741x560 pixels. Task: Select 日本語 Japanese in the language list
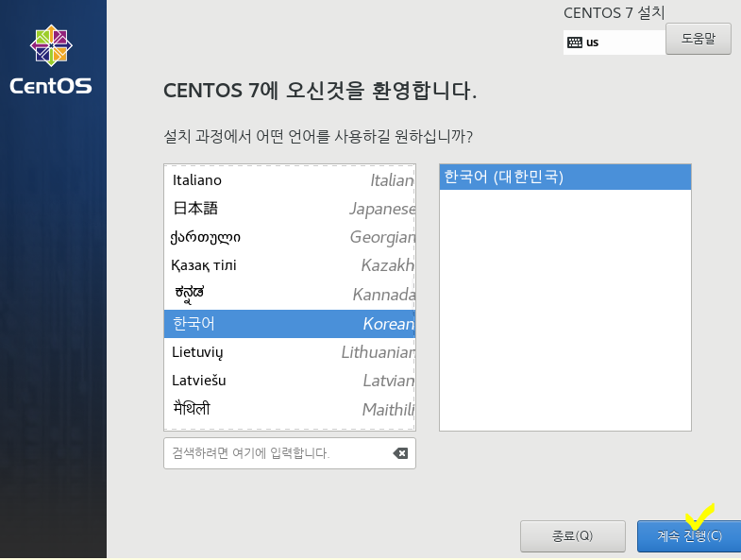click(290, 209)
